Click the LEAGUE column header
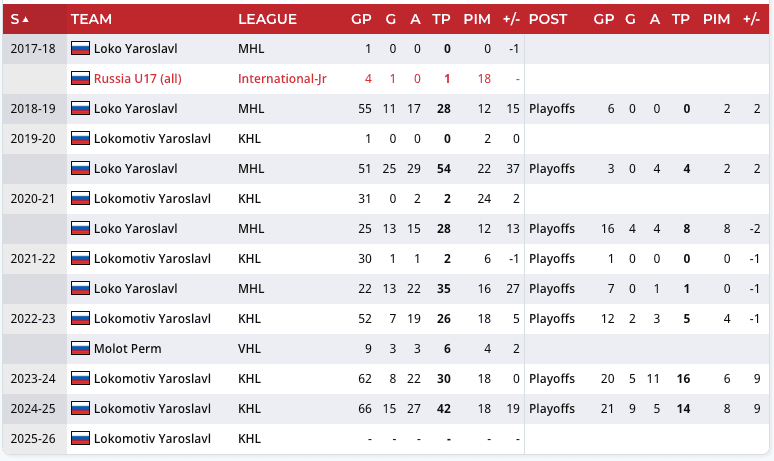Screen dimensions: 774x461 click(267, 19)
